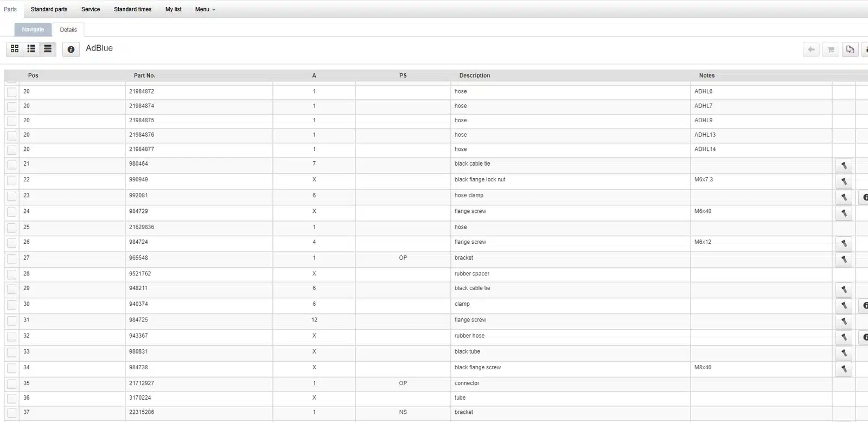Open the info button beside AdBlue
This screenshot has height=422, width=868.
click(x=71, y=49)
